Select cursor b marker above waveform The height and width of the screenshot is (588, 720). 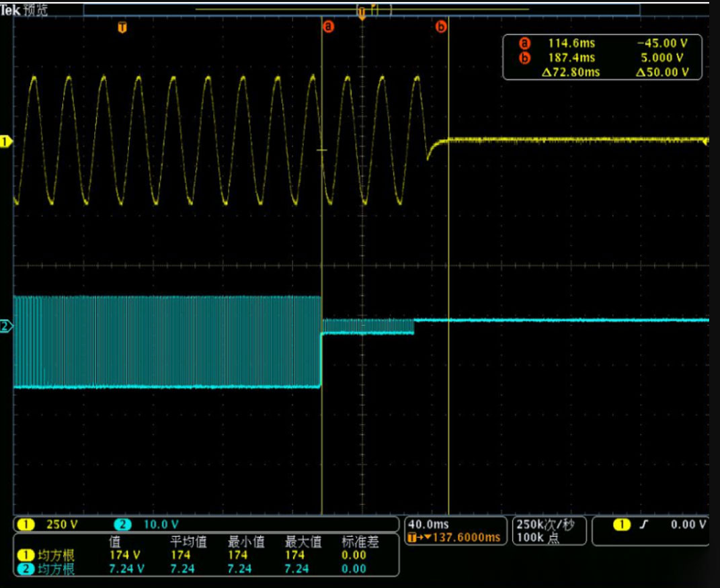tap(441, 27)
